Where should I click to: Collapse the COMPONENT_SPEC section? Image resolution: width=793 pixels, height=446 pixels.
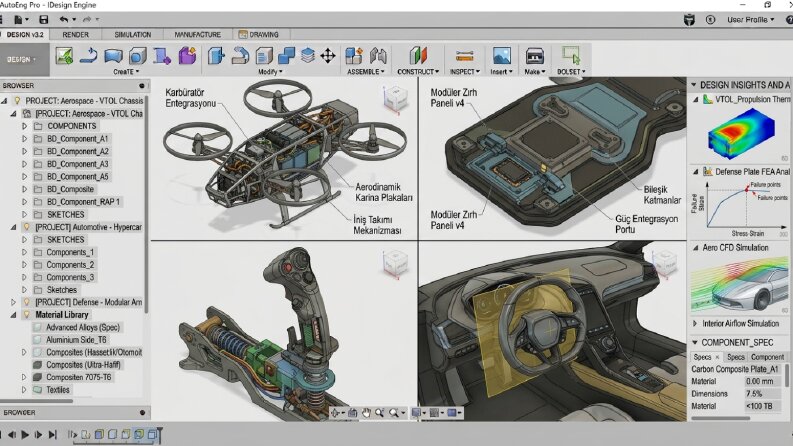click(x=694, y=342)
